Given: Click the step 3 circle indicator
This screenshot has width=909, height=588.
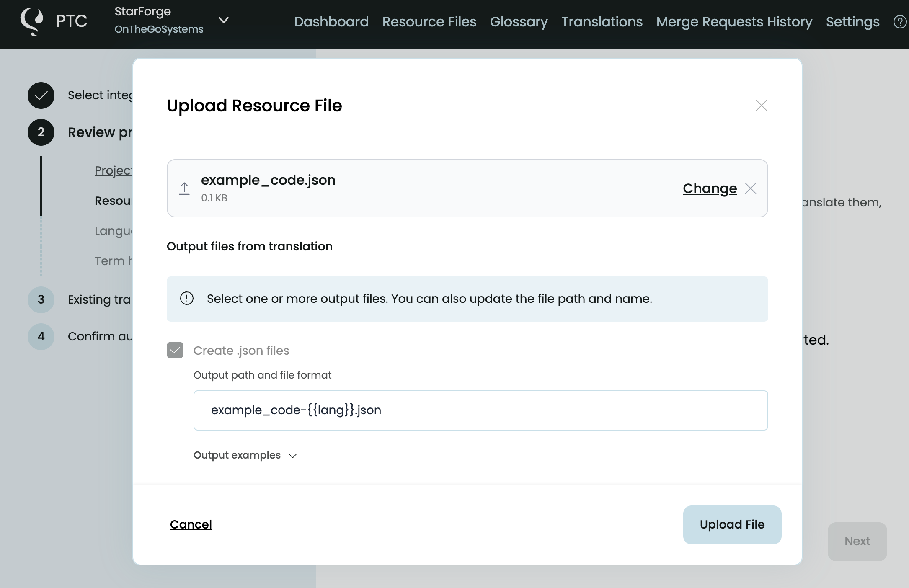Looking at the screenshot, I should 41,299.
